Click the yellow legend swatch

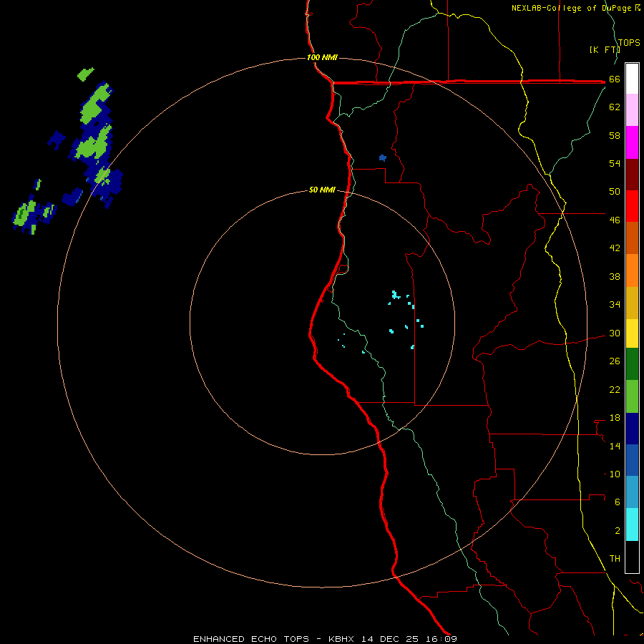pos(632,333)
